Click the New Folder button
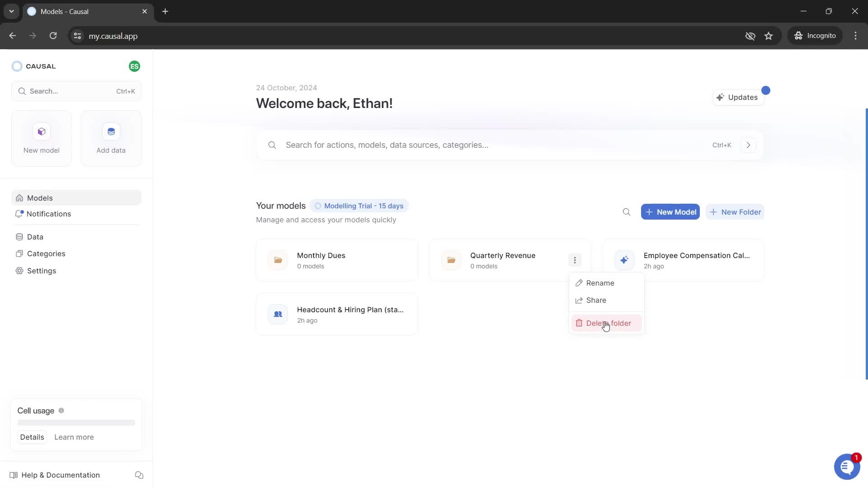 [736, 211]
